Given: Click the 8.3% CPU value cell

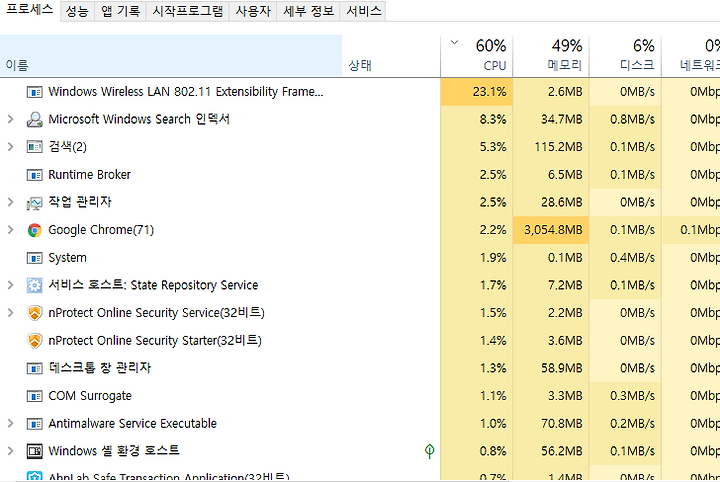Looking at the screenshot, I should click(x=477, y=119).
